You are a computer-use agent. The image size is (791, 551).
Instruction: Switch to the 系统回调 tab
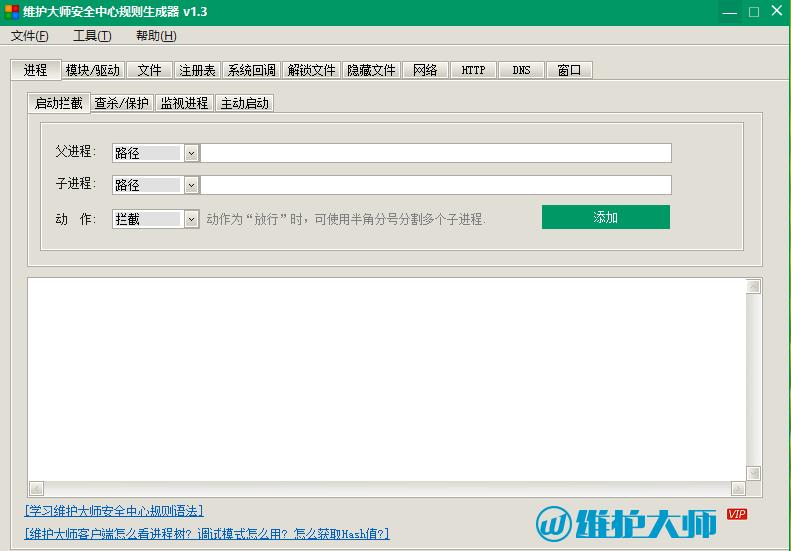pyautogui.click(x=251, y=70)
